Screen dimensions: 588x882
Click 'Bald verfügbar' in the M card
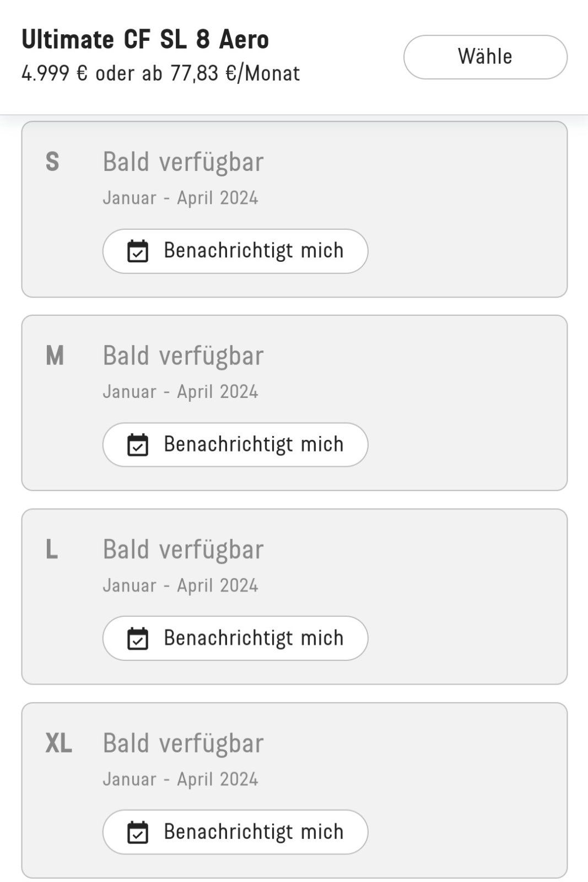183,356
